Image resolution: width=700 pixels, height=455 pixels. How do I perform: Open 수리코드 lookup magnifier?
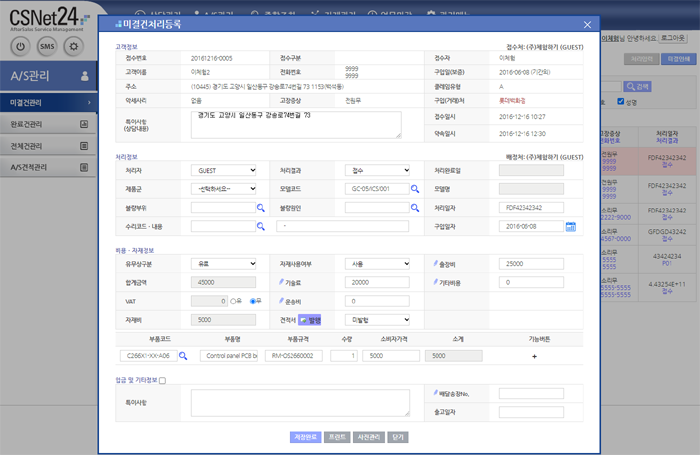coord(261,226)
